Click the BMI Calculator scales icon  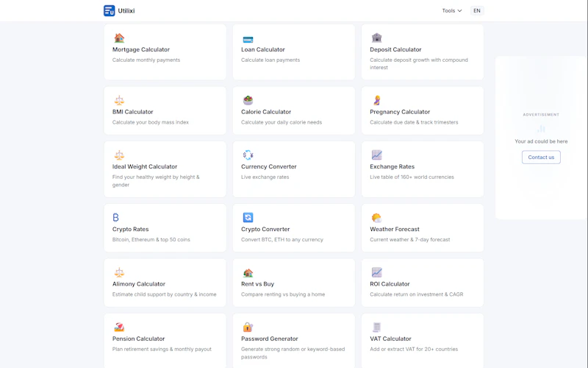tap(119, 100)
